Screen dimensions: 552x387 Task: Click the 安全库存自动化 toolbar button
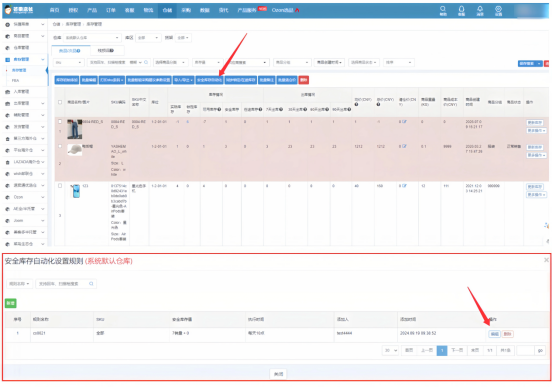coord(209,80)
